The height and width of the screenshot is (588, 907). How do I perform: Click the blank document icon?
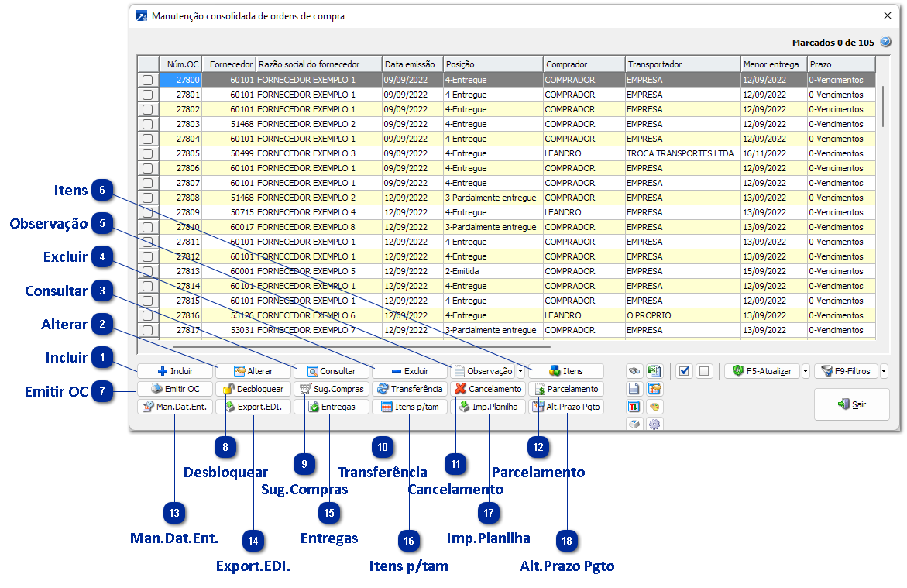[x=634, y=389]
